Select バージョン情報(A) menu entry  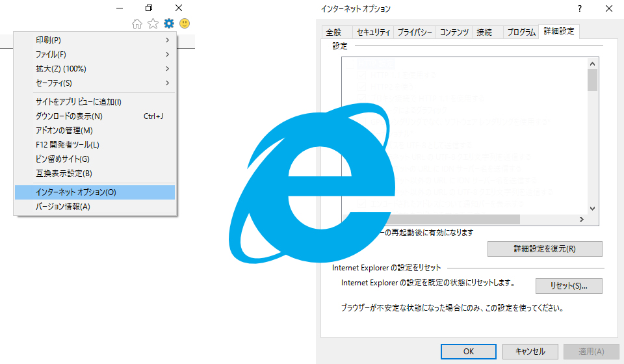95,207
